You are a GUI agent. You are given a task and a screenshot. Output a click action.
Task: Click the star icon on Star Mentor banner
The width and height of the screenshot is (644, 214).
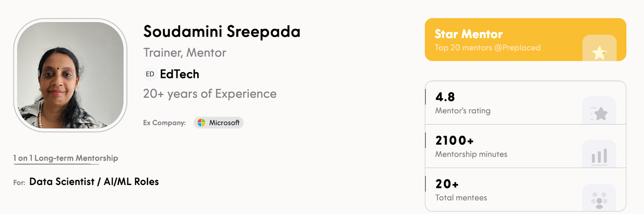[x=599, y=52]
